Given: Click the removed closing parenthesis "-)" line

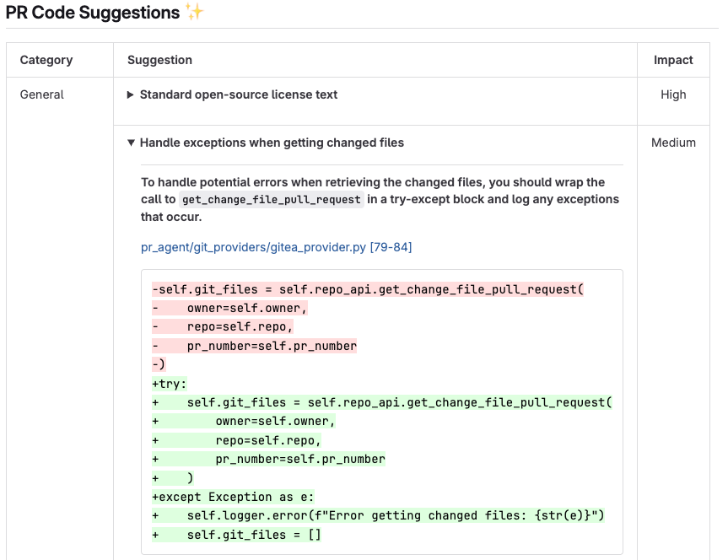Looking at the screenshot, I should coord(159,364).
